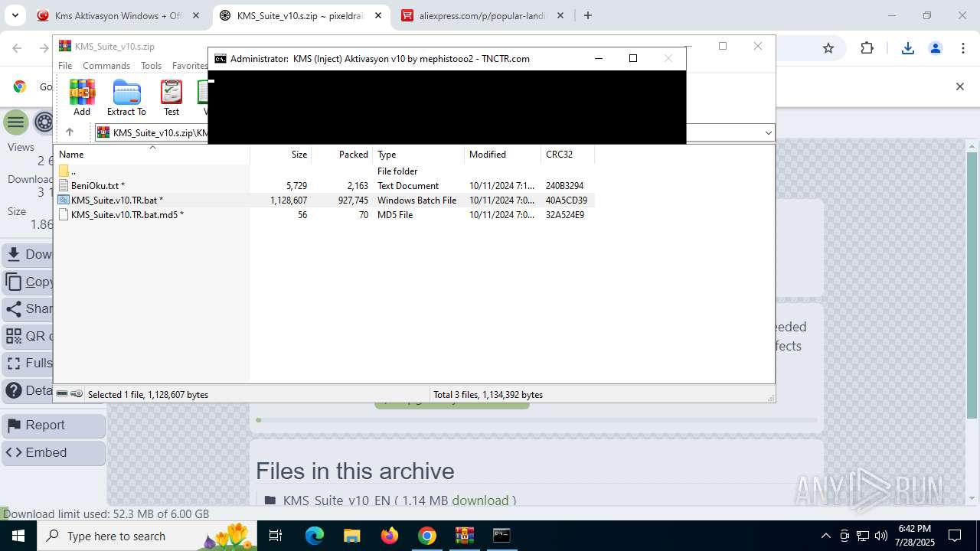
Task: Click the WinRAR status bar drive icon
Action: (x=62, y=394)
